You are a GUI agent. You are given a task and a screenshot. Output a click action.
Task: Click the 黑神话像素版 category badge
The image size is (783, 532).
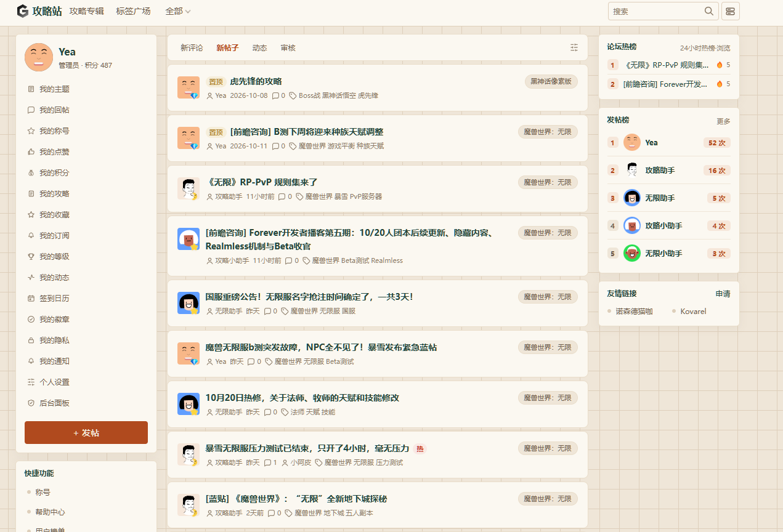(551, 81)
